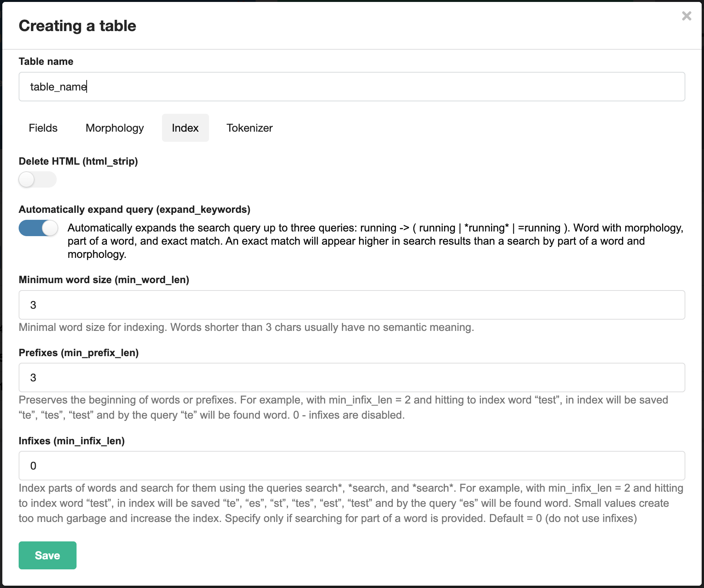Focus the Minimum word size input
The width and height of the screenshot is (704, 588).
[352, 305]
